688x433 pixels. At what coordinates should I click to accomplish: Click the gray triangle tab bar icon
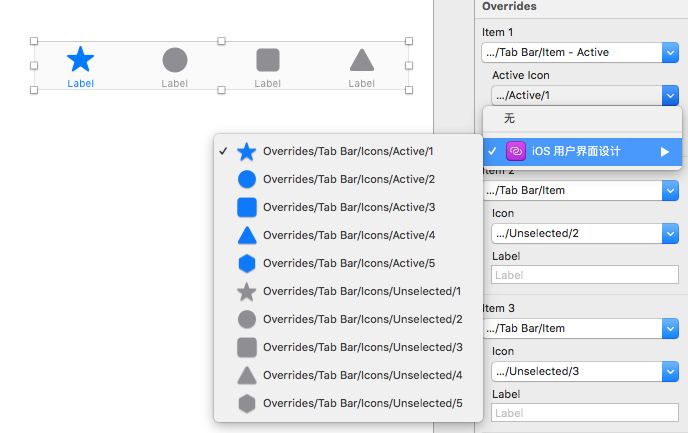(361, 61)
